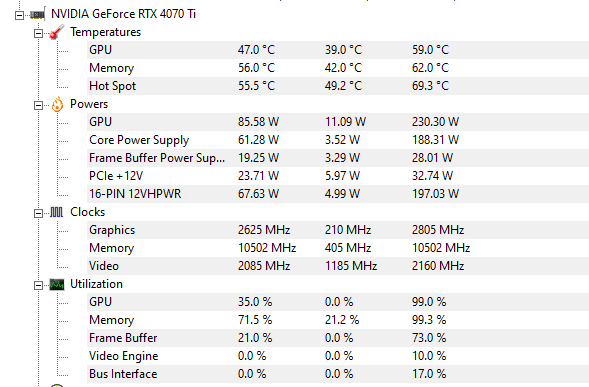Click the Utilization graph icon
This screenshot has height=387, width=589.
[57, 284]
